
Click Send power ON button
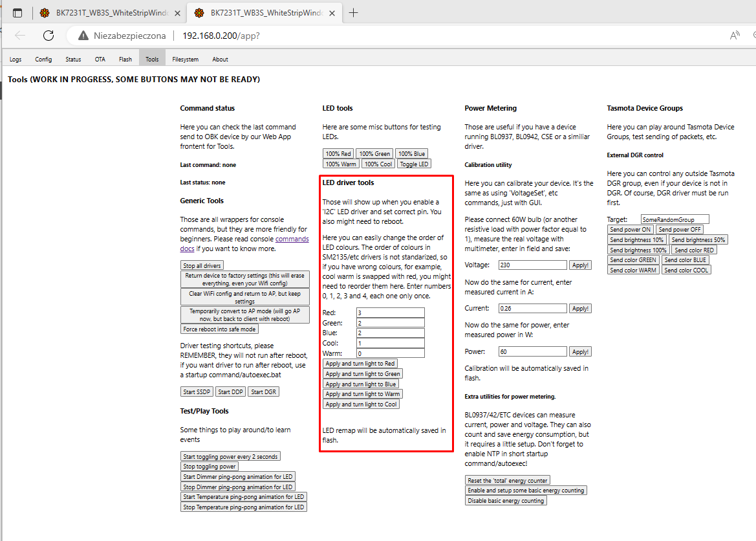tap(630, 230)
